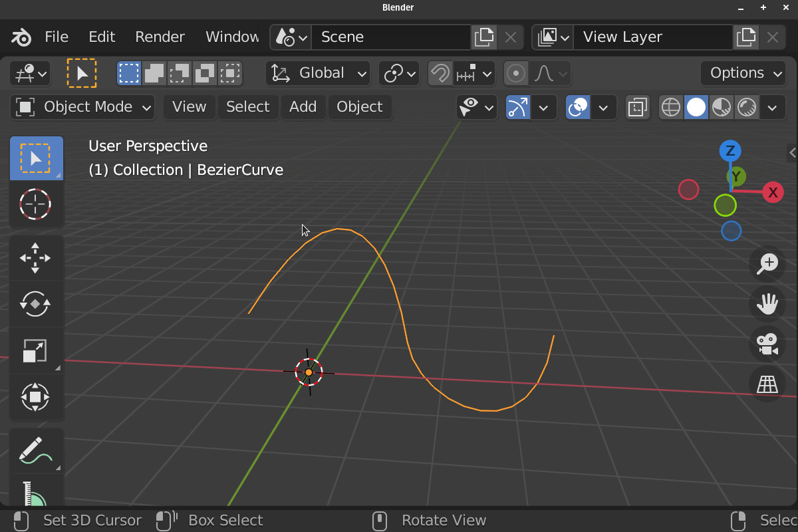Open the proportional editing falloff dropdown
This screenshot has width=798, height=532.
point(551,73)
